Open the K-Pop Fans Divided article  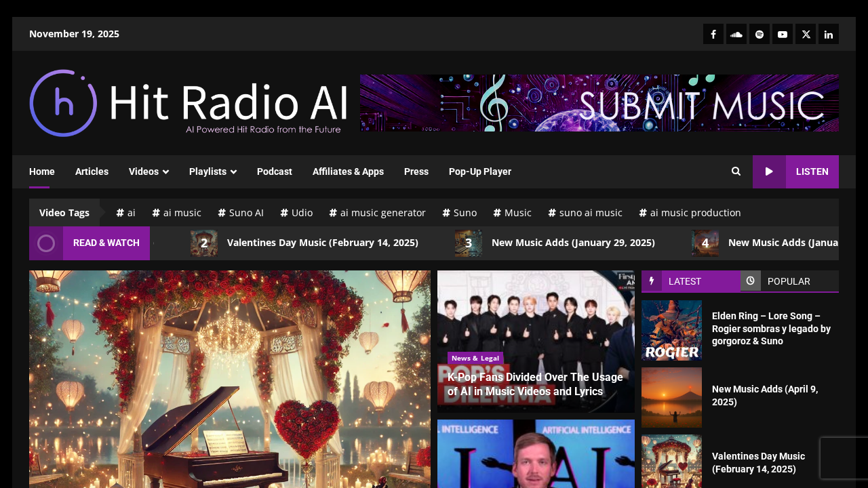pos(535,384)
